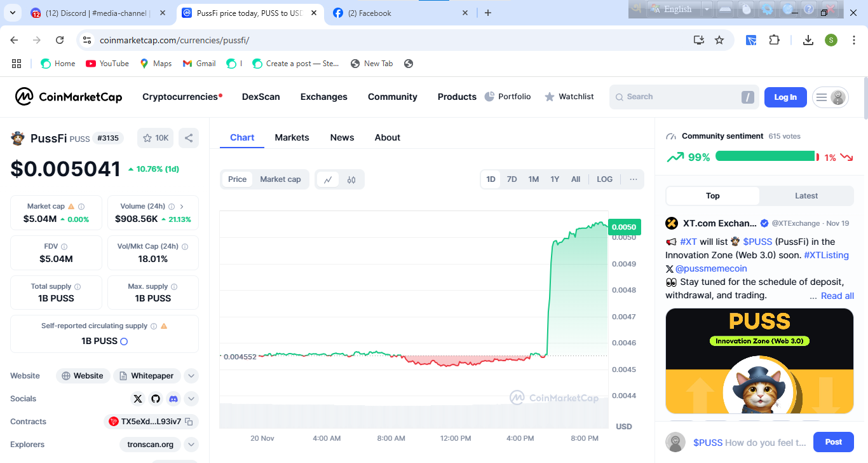Open the Gmail bookmark
The height and width of the screenshot is (463, 868).
tap(199, 64)
